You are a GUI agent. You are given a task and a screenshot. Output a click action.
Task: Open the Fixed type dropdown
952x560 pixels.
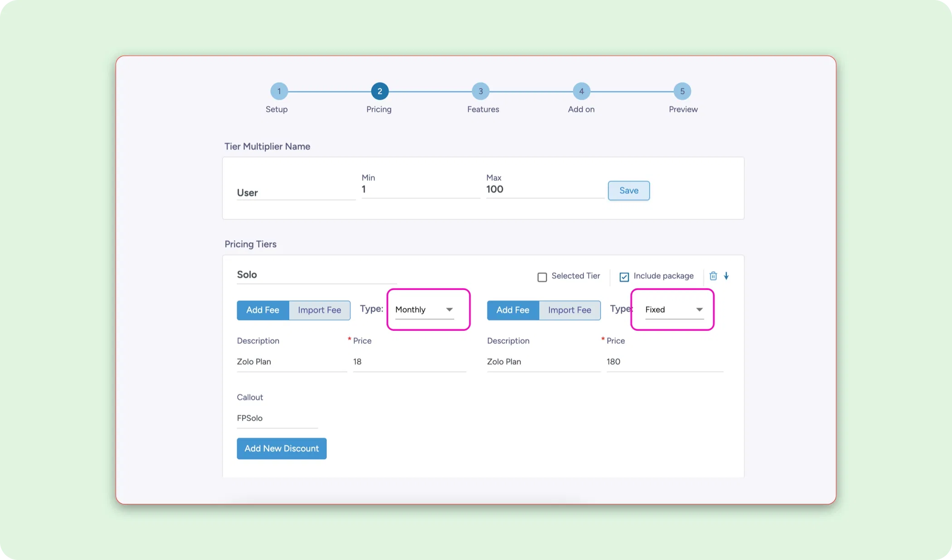coord(674,310)
